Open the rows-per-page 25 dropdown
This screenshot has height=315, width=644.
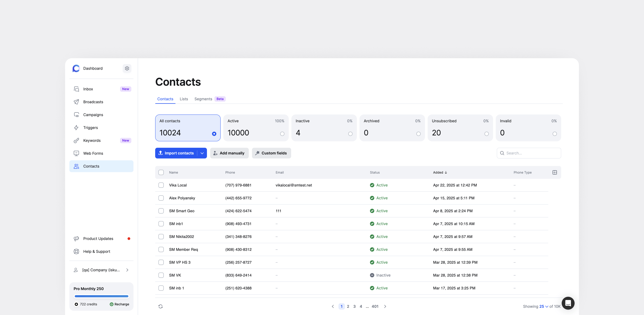[544, 306]
